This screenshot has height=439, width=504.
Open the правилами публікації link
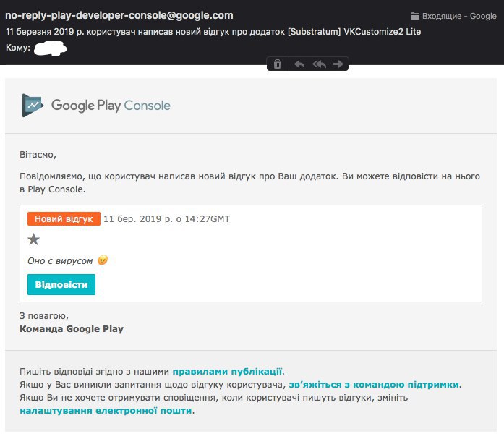[227, 372]
